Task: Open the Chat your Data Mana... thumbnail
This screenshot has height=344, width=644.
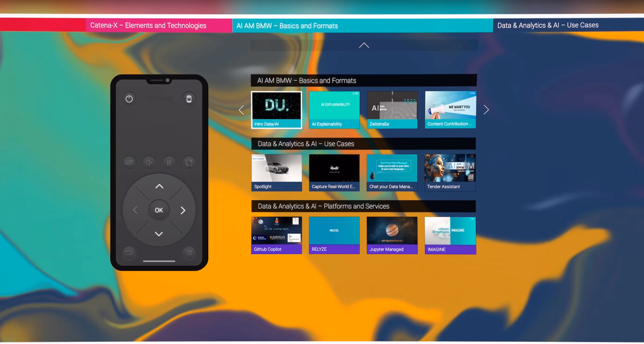Action: tap(392, 173)
